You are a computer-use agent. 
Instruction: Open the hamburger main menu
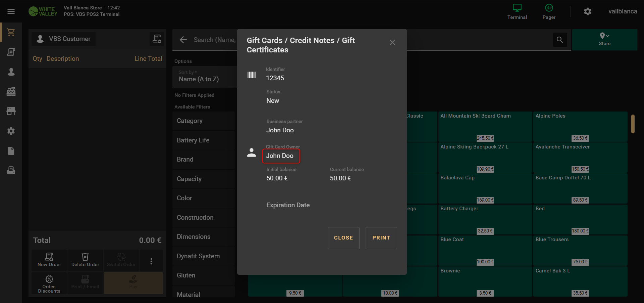11,11
